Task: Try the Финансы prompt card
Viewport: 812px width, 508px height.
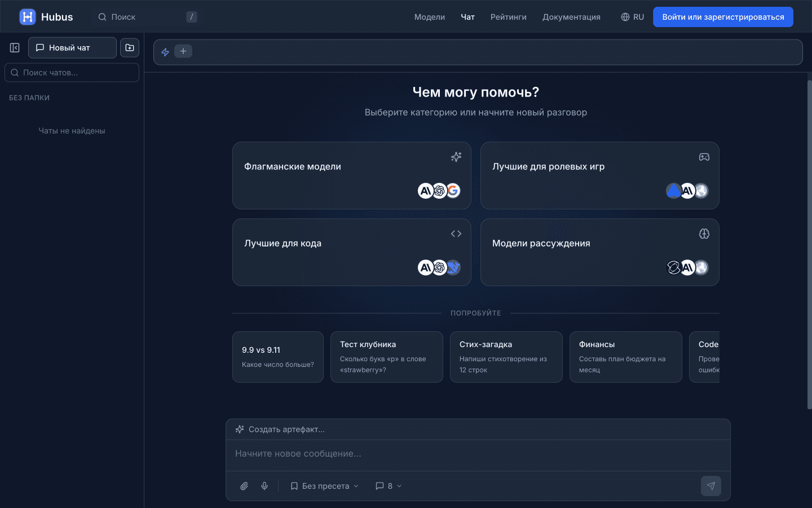Action: [626, 357]
